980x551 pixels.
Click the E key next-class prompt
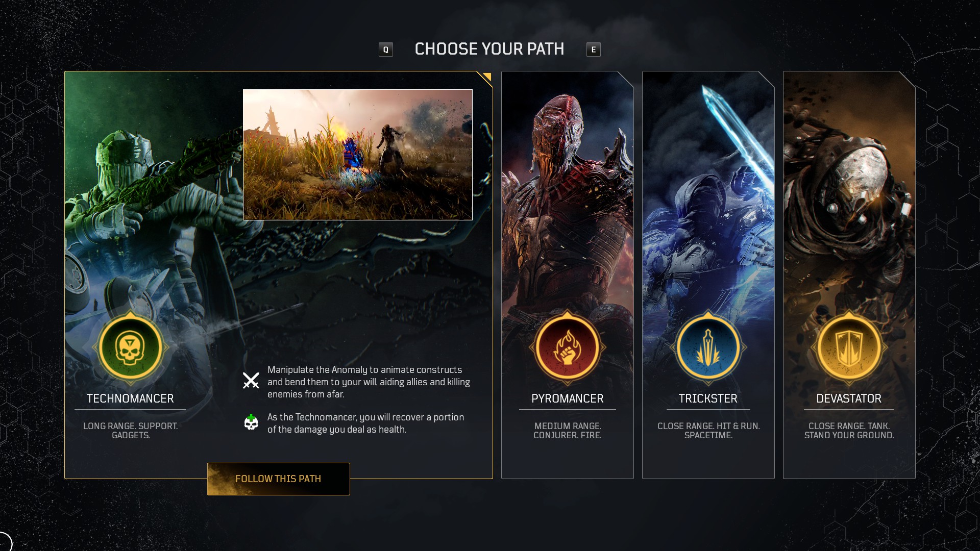594,49
